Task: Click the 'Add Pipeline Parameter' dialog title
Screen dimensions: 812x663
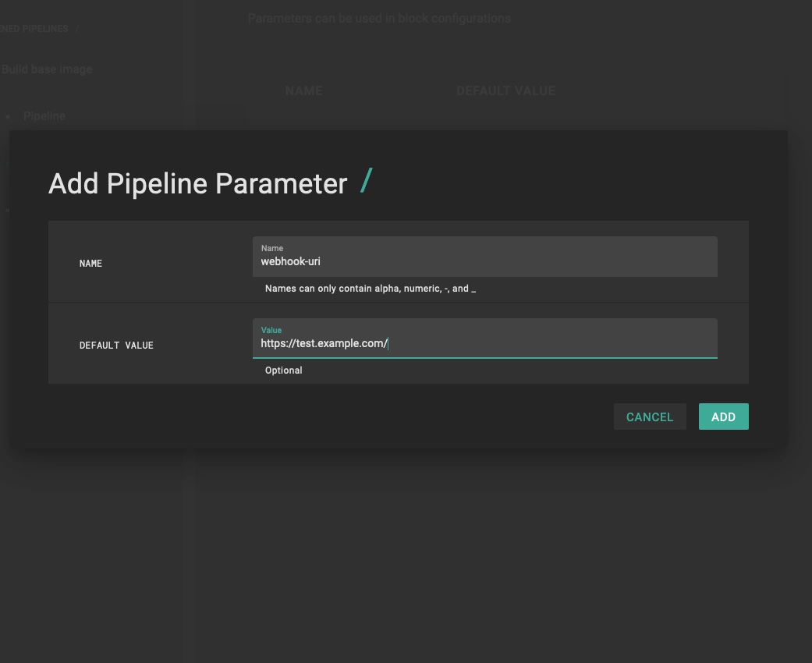Action: pyautogui.click(x=198, y=183)
